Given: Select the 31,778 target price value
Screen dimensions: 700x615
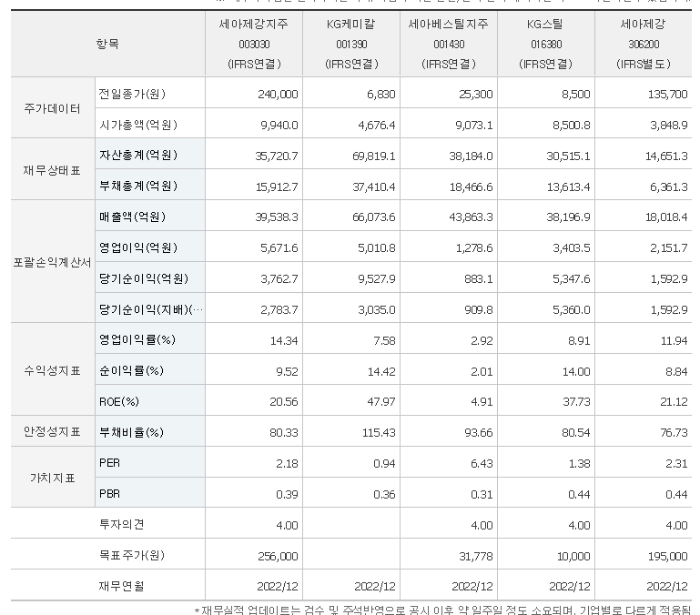Looking at the screenshot, I should click(x=476, y=557).
